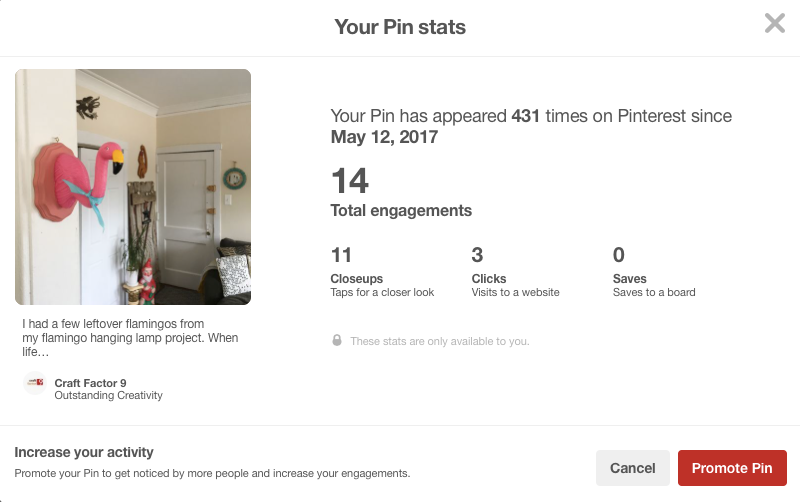
Task: Select the Closeups stat label
Action: (357, 279)
